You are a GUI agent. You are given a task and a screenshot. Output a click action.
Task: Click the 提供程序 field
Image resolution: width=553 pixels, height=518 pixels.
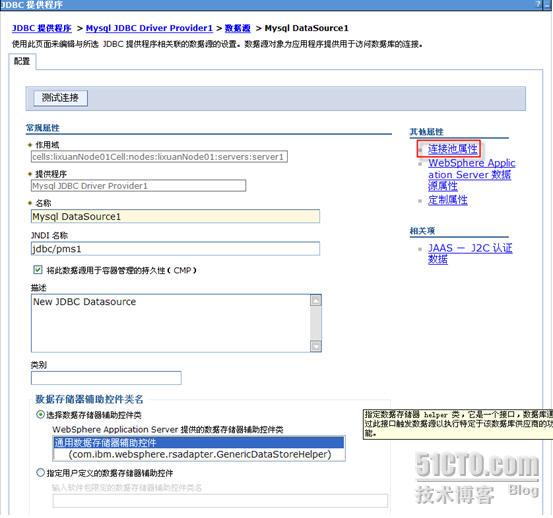click(x=139, y=186)
